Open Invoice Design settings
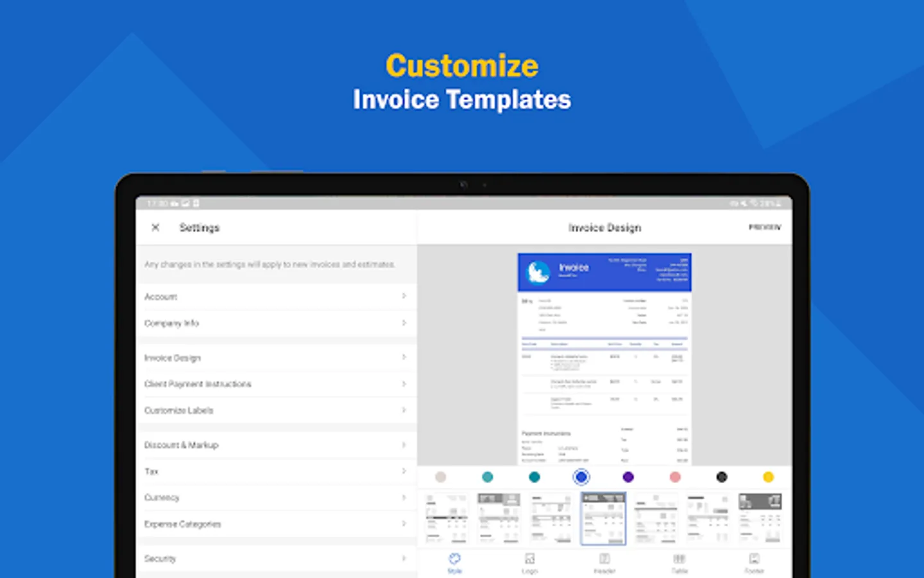The height and width of the screenshot is (578, 924). 277,358
